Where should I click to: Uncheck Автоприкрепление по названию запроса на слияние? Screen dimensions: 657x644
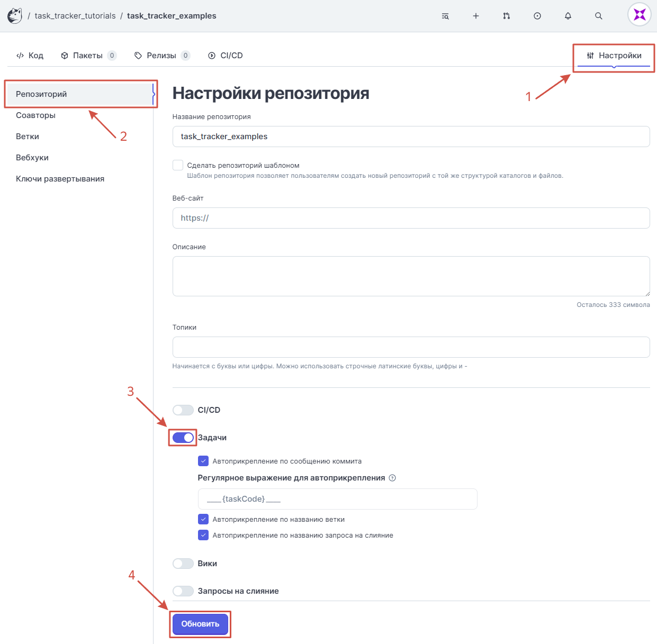tap(203, 535)
